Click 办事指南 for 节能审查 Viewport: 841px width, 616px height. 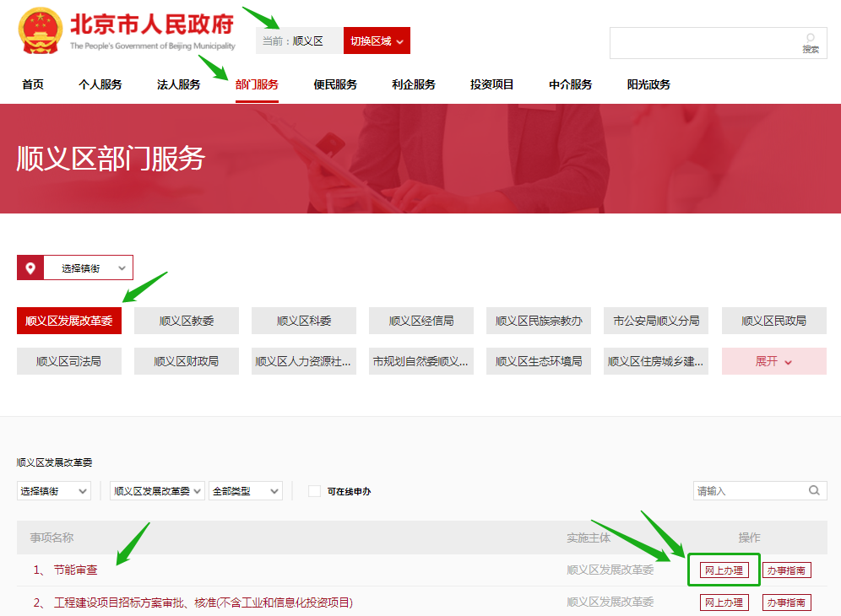click(787, 570)
